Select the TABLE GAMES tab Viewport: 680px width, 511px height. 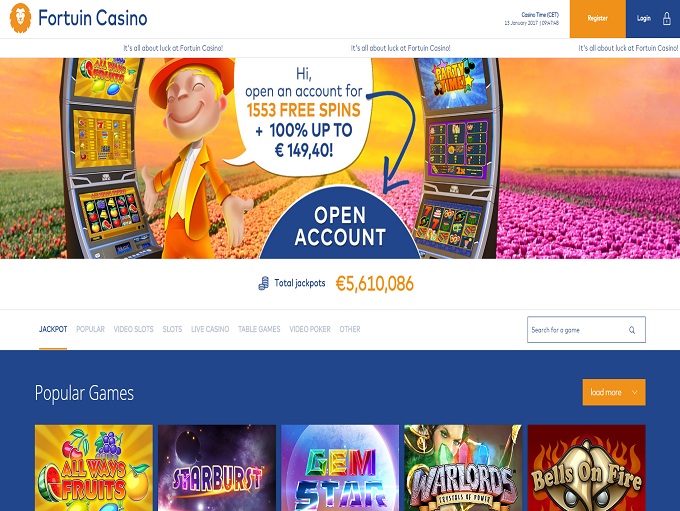pos(259,329)
